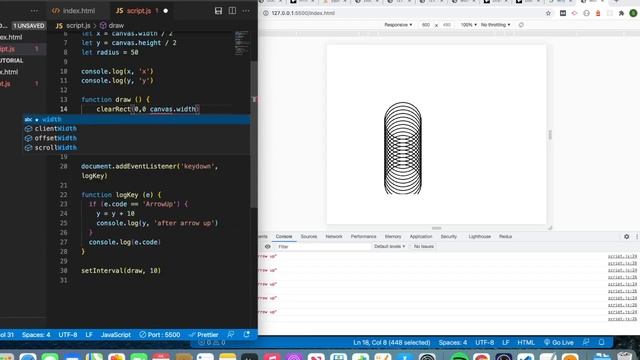The height and width of the screenshot is (360, 640).
Task: Open the 100% zoom dropdown
Action: coord(469,25)
